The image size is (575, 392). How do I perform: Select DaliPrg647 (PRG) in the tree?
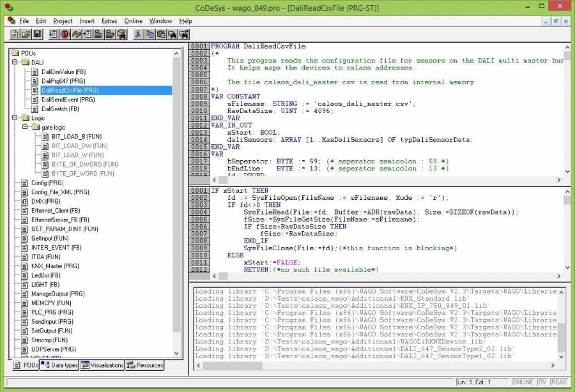[63, 81]
